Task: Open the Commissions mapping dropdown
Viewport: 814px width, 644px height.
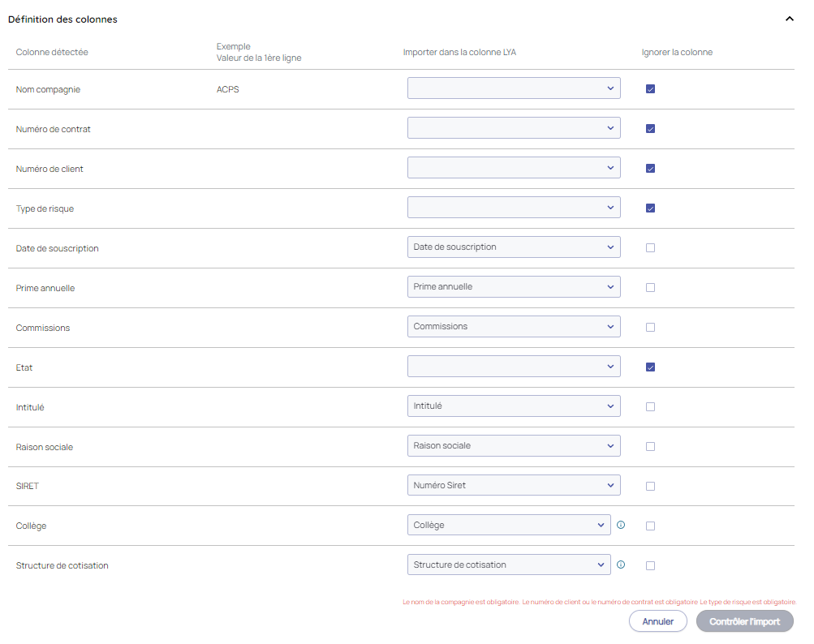Action: point(513,327)
